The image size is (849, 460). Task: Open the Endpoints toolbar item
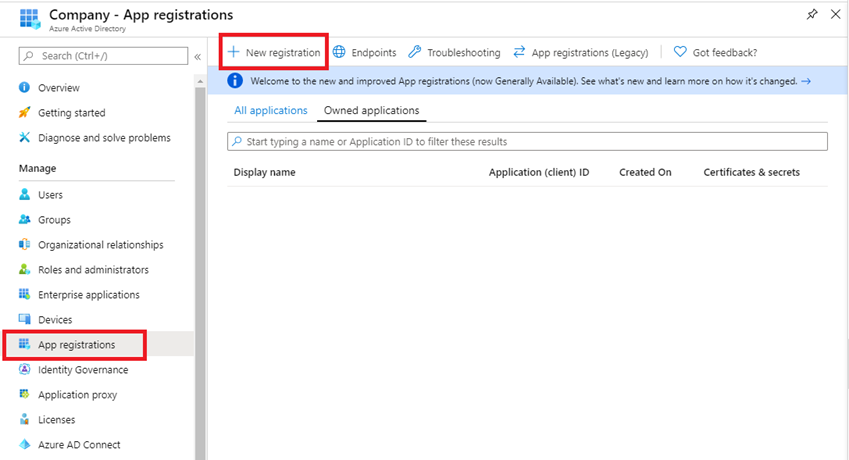(364, 52)
